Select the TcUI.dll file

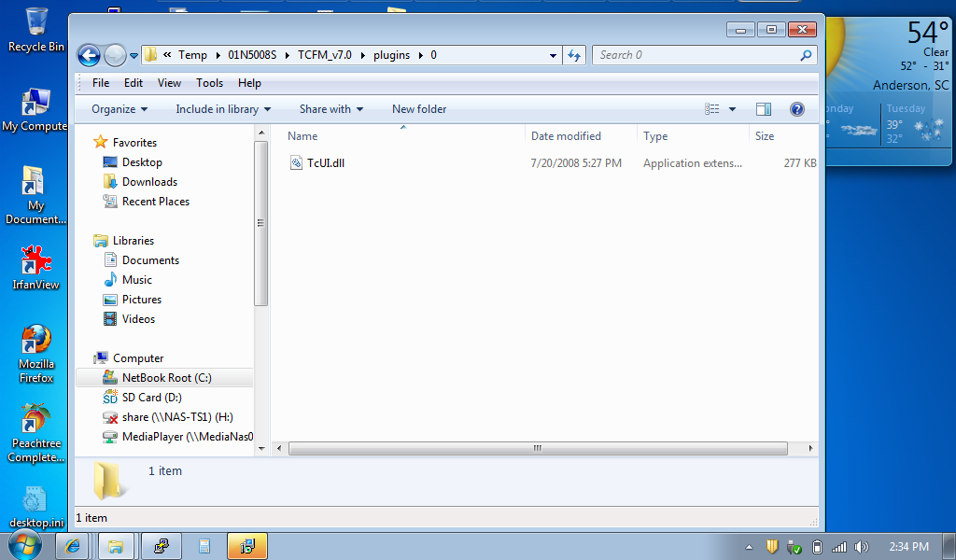pos(326,162)
